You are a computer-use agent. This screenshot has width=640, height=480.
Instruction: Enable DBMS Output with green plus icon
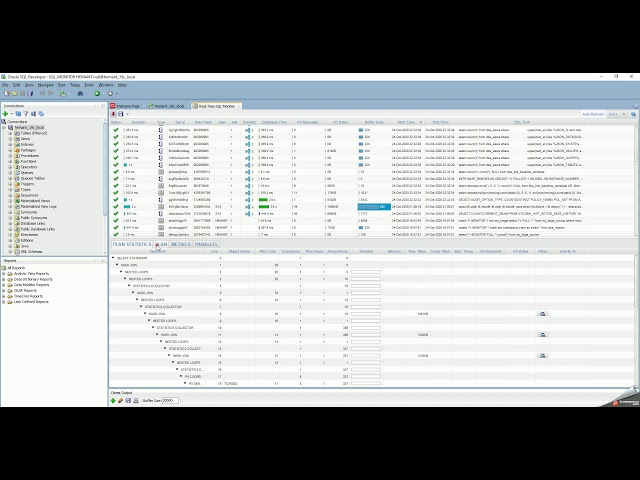click(113, 401)
